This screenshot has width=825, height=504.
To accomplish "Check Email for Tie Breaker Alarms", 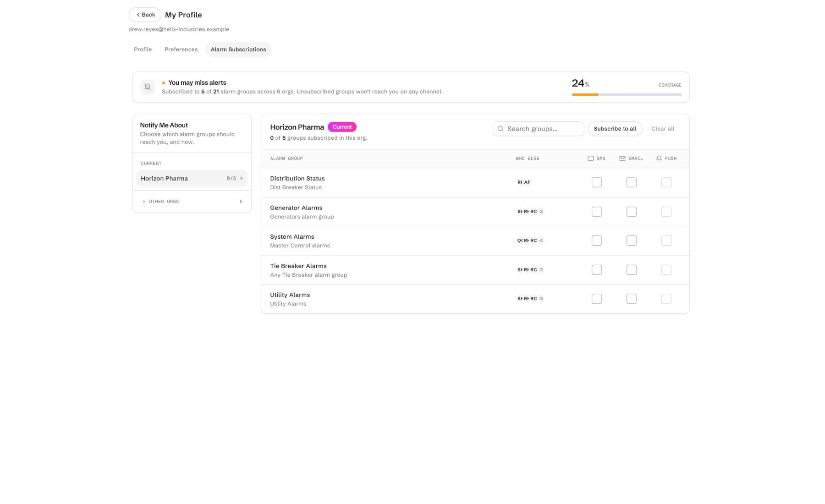I will (631, 270).
